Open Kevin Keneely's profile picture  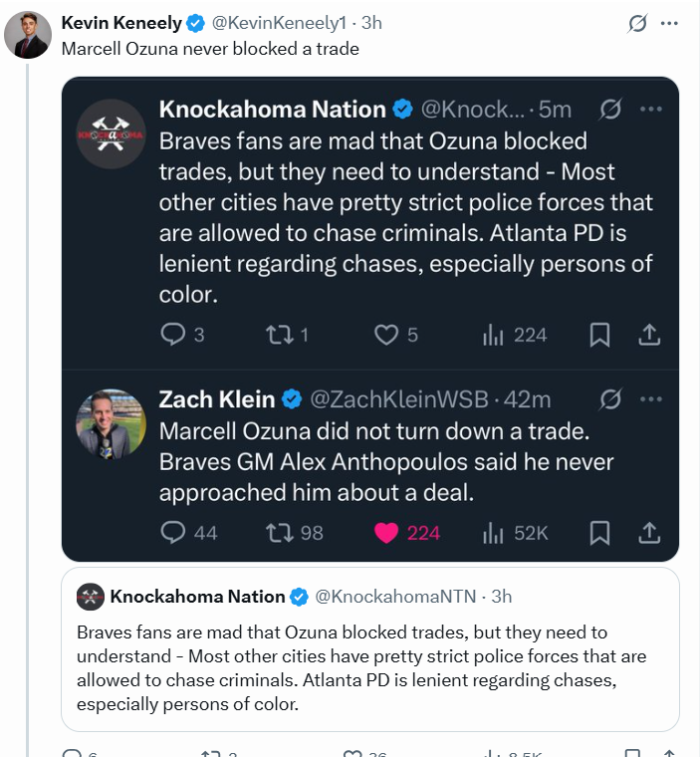click(28, 35)
